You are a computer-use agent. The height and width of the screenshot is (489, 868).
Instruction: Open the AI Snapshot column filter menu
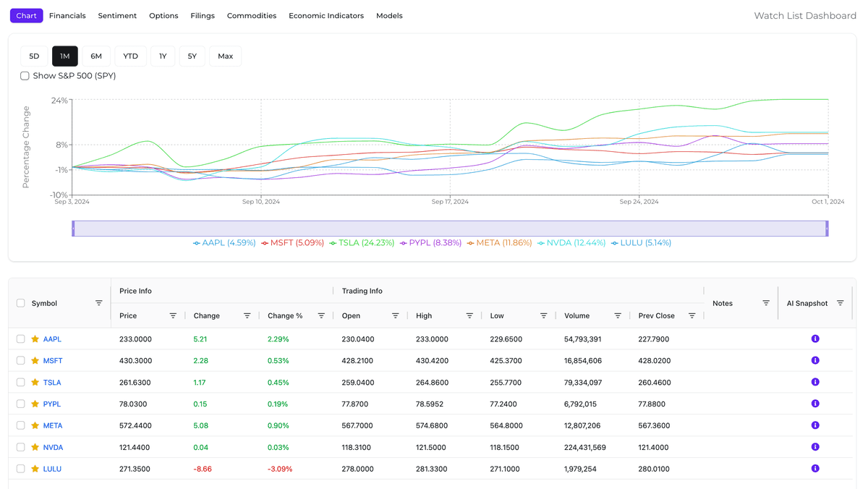pyautogui.click(x=841, y=303)
